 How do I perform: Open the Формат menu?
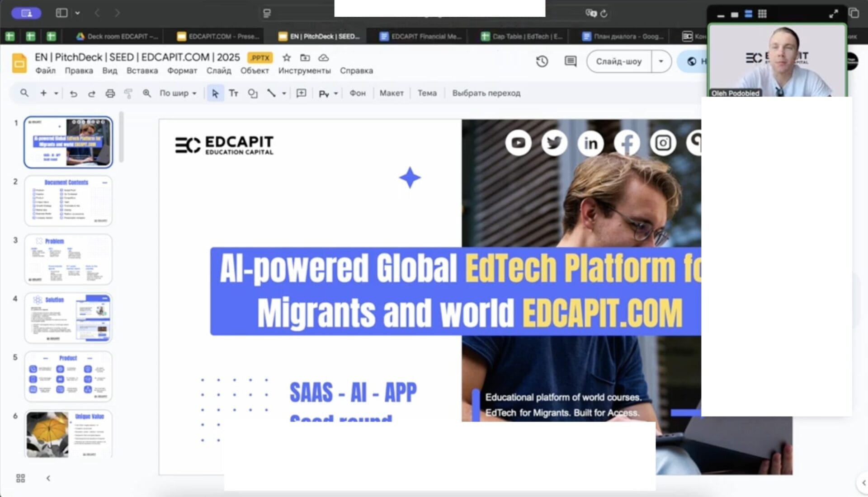pos(182,71)
